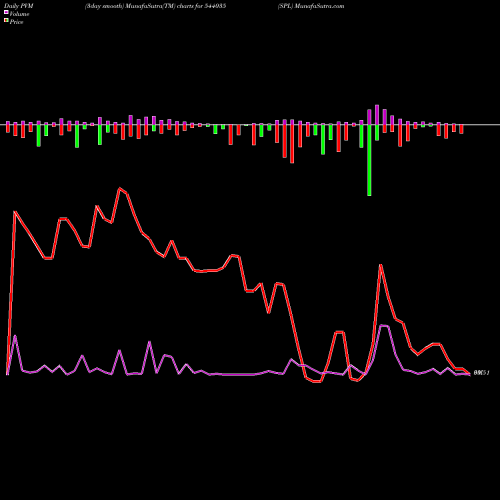Click the 'Daily PVM' title text
Screen dimensions: 500x500
click(x=19, y=6)
